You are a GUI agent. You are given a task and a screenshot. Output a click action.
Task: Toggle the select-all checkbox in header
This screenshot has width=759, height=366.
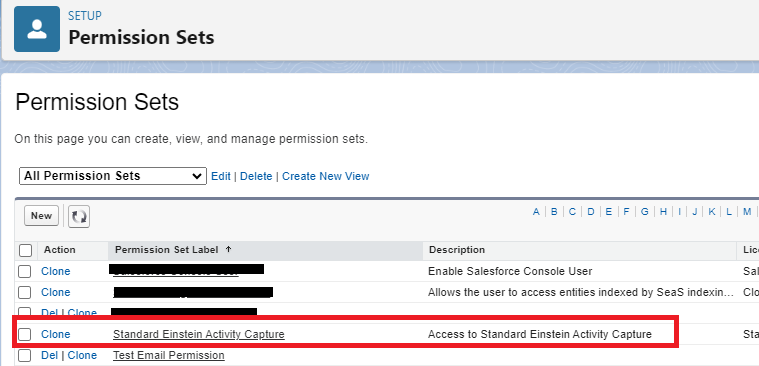click(25, 250)
